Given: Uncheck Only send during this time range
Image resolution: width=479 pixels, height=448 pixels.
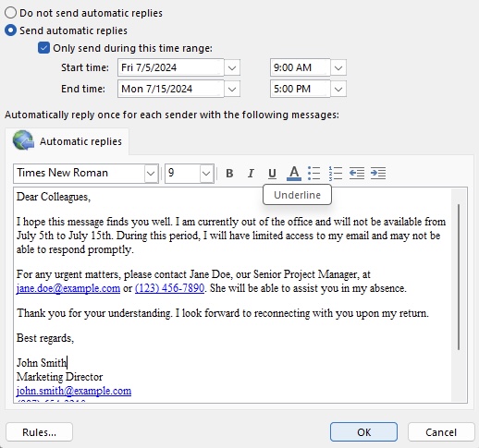Looking at the screenshot, I should pos(43,48).
